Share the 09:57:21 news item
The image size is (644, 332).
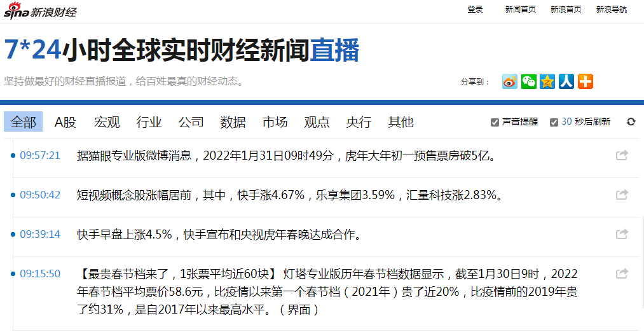click(622, 155)
